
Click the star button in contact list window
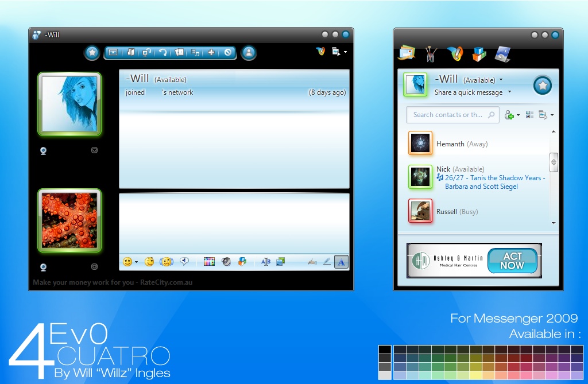(543, 86)
